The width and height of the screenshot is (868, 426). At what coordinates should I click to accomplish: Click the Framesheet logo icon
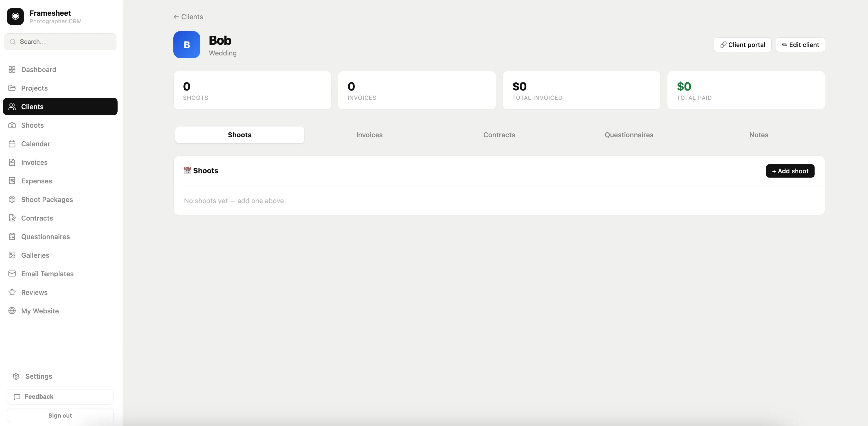[x=15, y=17]
